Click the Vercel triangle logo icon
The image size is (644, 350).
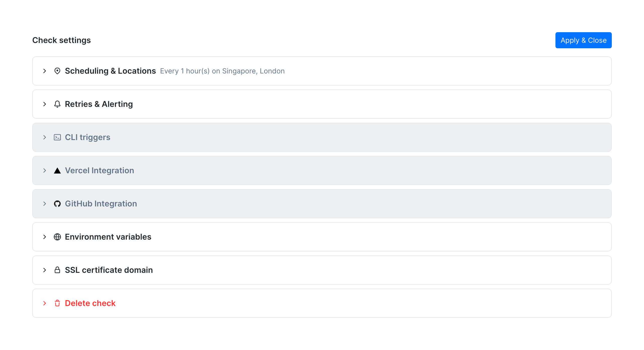[57, 171]
